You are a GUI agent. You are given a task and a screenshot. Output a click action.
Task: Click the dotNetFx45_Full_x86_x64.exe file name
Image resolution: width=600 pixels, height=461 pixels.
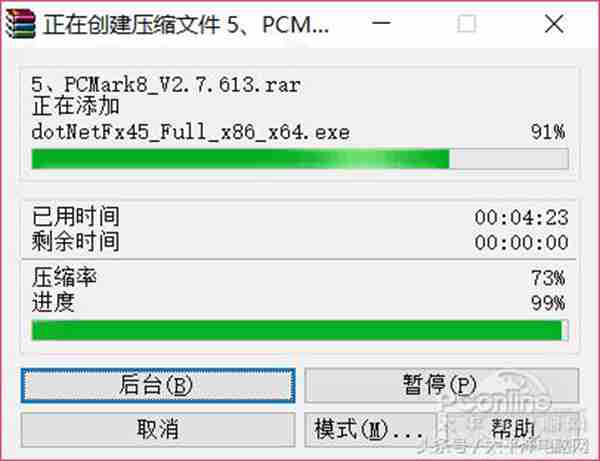[191, 132]
